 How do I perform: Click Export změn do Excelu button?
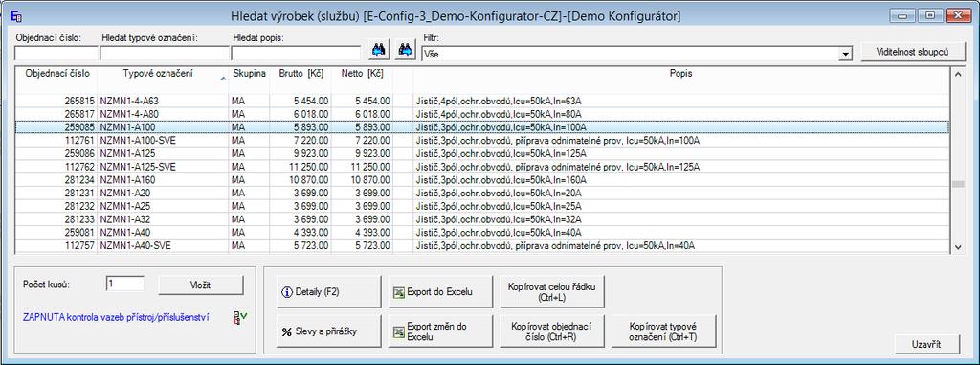pos(440,331)
